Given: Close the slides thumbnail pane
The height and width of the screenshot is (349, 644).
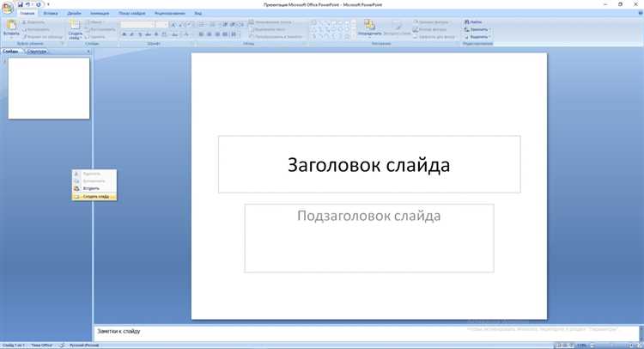Looking at the screenshot, I should tap(88, 52).
